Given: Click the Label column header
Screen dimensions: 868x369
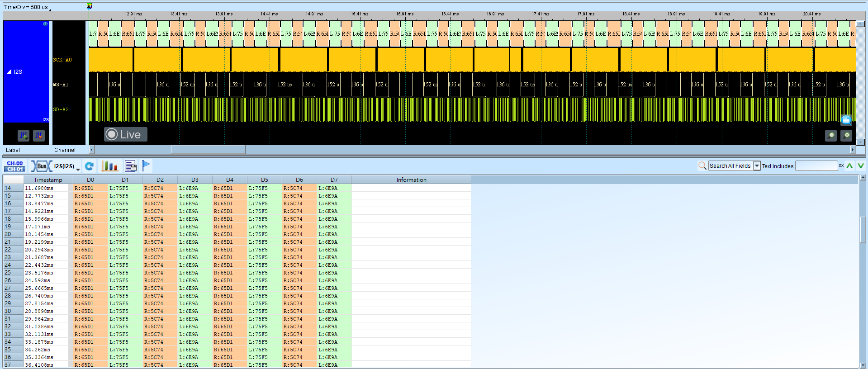Looking at the screenshot, I should tap(13, 150).
